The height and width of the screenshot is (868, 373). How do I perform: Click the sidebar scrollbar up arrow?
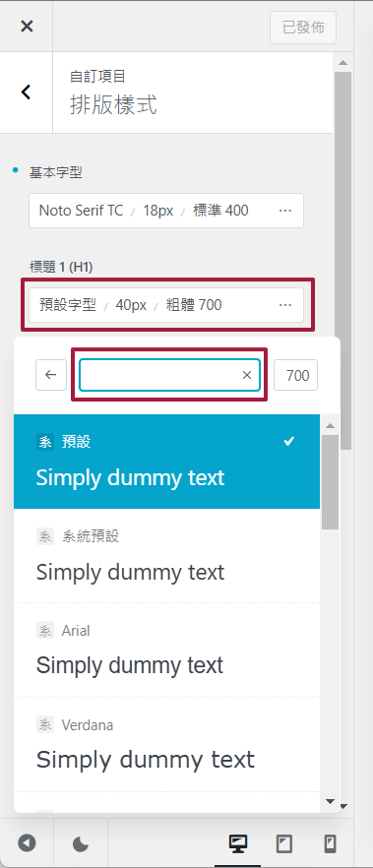coord(342,62)
